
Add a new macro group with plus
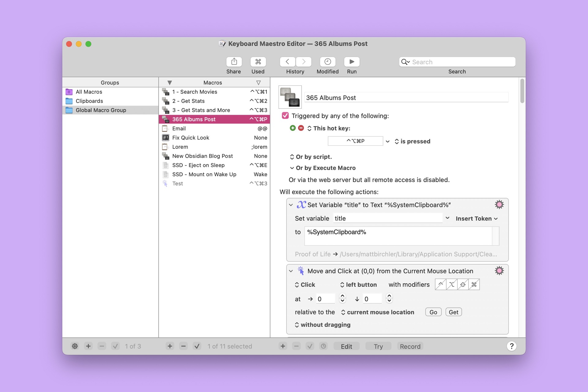pyautogui.click(x=88, y=346)
